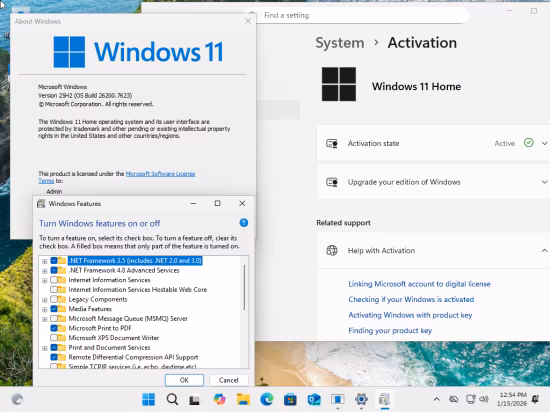Confirm Windows Features with OK
Image resolution: width=550 pixels, height=412 pixels.
tap(184, 380)
